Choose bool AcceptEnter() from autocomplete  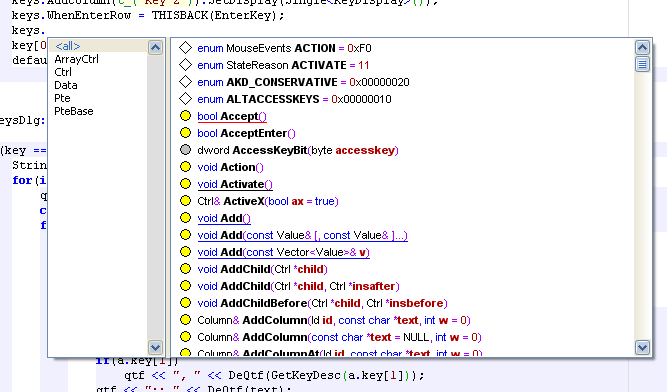[246, 133]
